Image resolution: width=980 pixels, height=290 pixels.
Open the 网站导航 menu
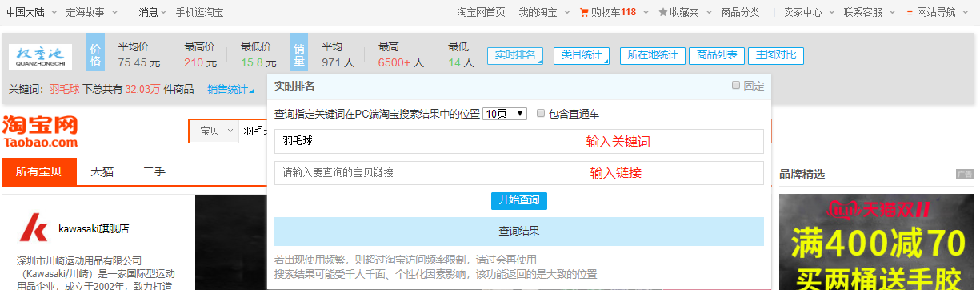(936, 12)
